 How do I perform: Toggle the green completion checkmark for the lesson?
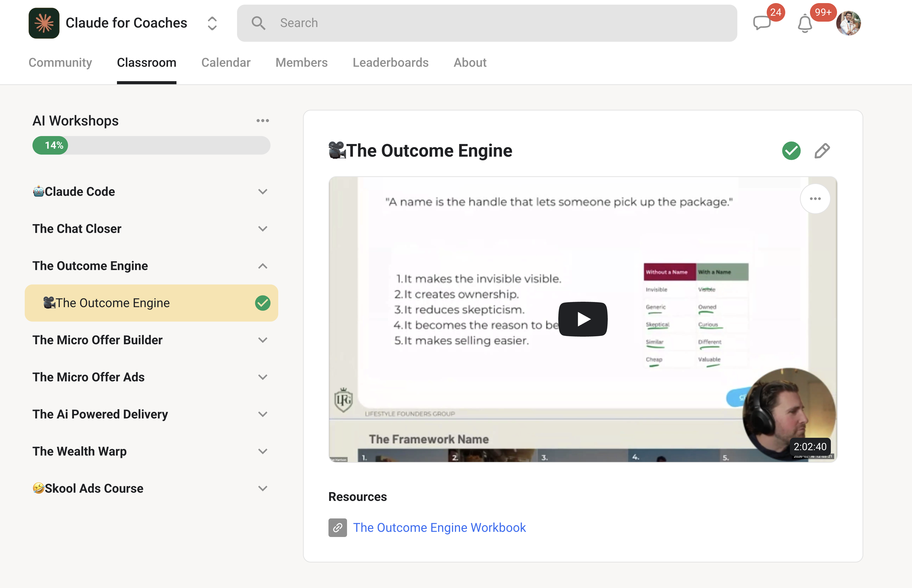click(791, 151)
